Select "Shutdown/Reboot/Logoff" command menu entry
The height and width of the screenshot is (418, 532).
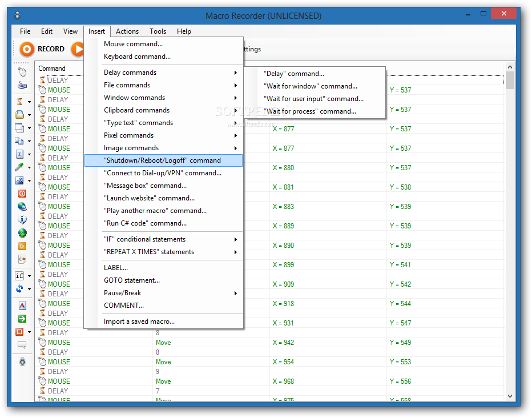click(x=163, y=160)
